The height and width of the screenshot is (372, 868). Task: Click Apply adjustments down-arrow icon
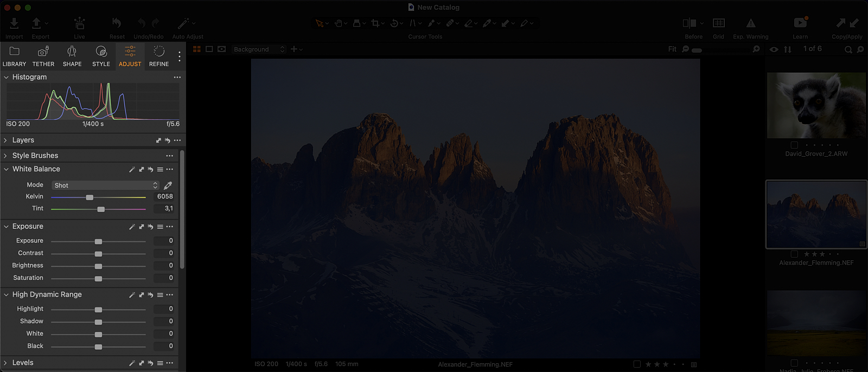point(854,23)
